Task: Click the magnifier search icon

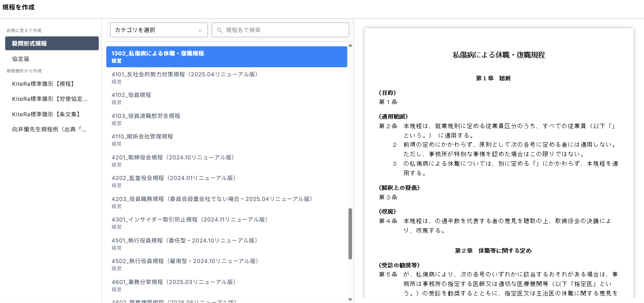Action: tap(220, 30)
